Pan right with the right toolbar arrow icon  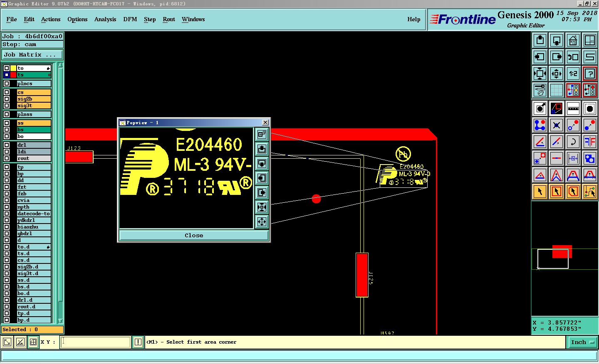pyautogui.click(x=557, y=57)
